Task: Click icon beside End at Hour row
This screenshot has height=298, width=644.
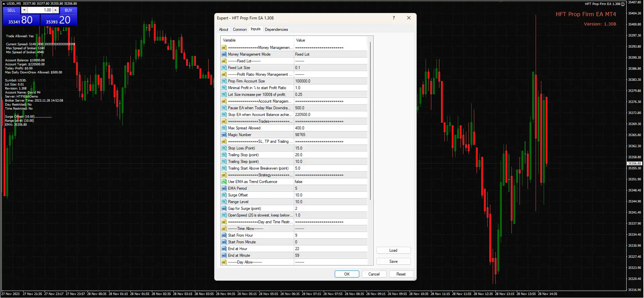Action: coord(224,249)
